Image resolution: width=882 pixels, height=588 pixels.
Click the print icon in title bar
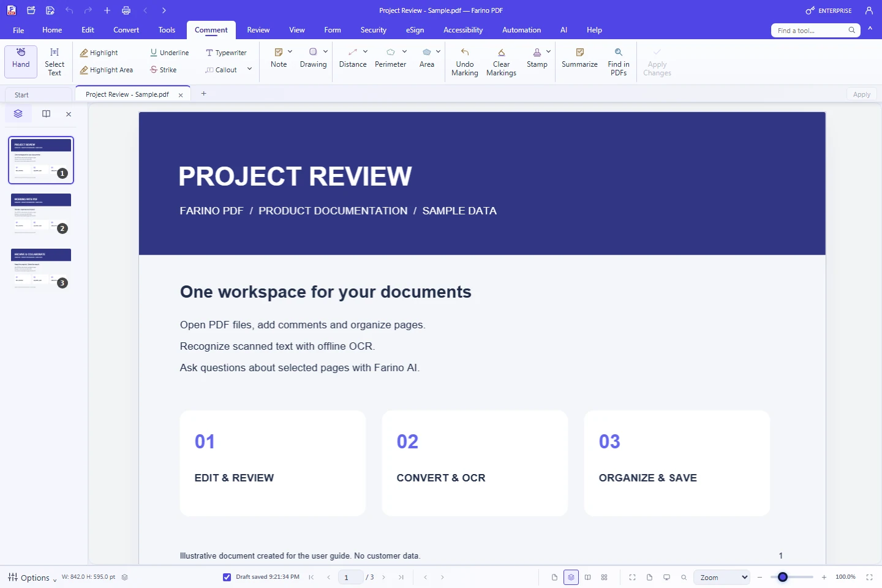click(126, 10)
